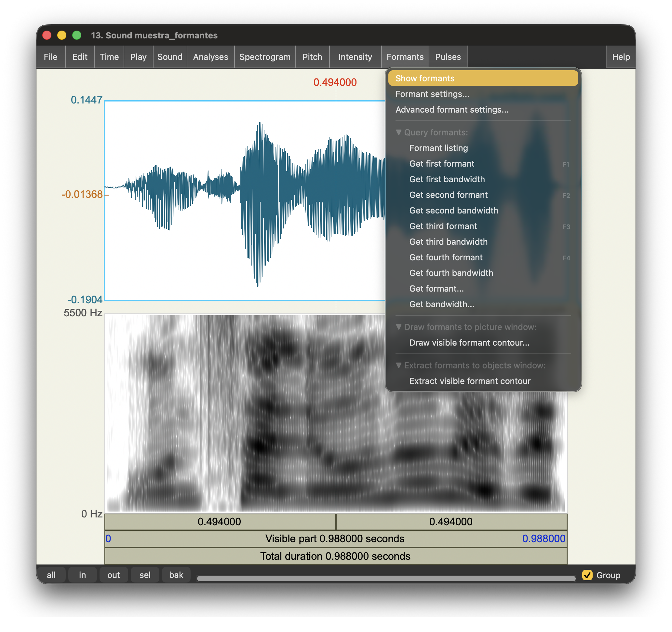Image resolution: width=672 pixels, height=632 pixels.
Task: Click the horizontal scrollbar at the bottom
Action: (386, 578)
